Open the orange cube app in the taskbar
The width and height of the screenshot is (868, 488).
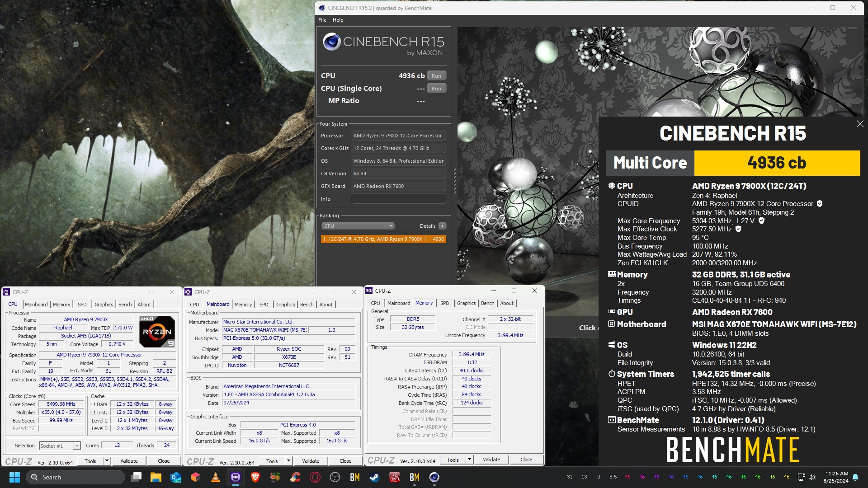(196, 477)
